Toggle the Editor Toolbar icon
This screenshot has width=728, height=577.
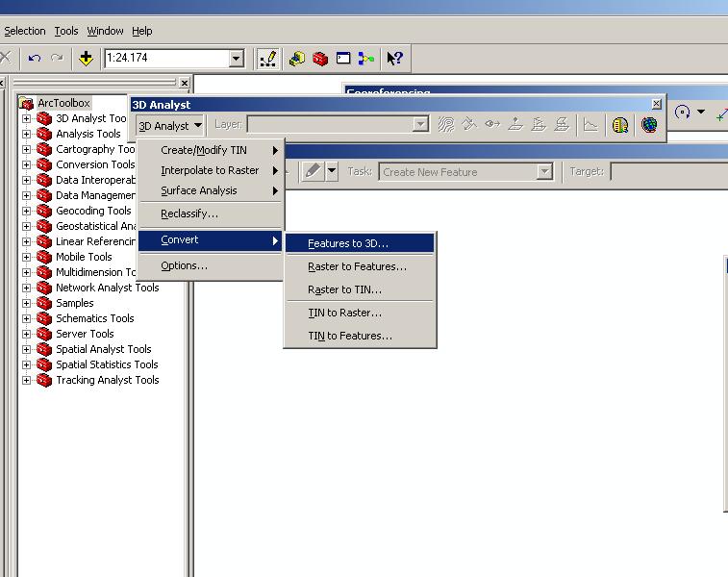click(268, 59)
